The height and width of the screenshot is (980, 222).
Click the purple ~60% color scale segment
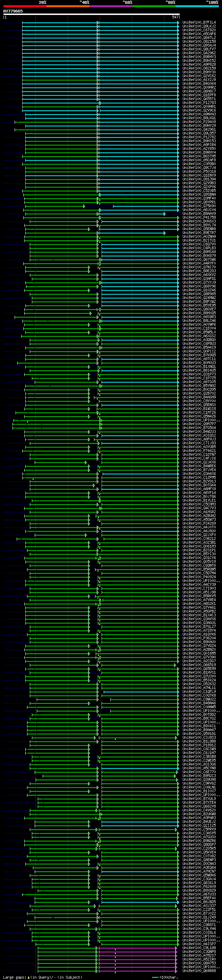pos(111,7)
